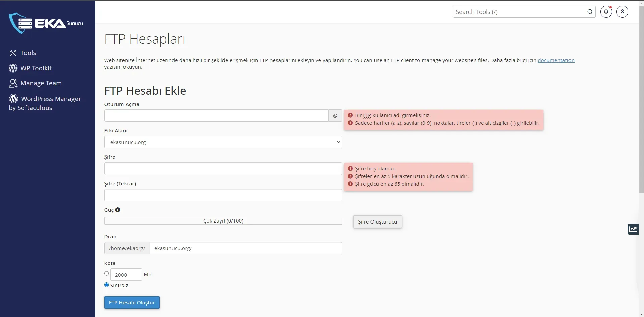Select the Tools icon in the sidebar
This screenshot has height=317, width=644.
pyautogui.click(x=13, y=53)
